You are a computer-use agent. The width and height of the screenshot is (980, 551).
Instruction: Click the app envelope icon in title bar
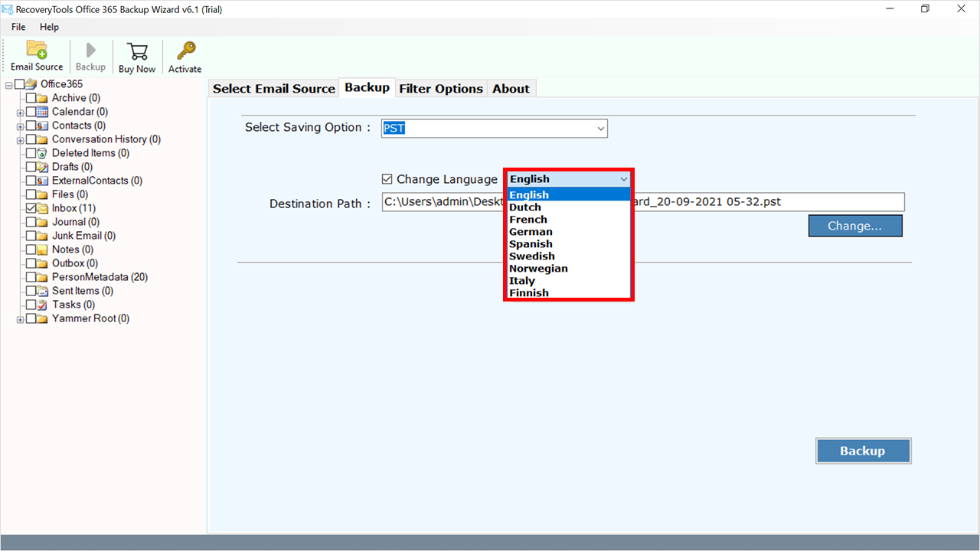click(x=8, y=9)
